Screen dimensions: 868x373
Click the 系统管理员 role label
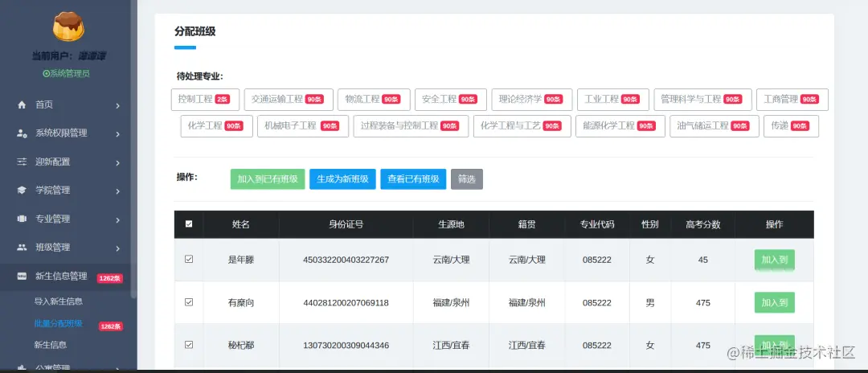click(66, 73)
